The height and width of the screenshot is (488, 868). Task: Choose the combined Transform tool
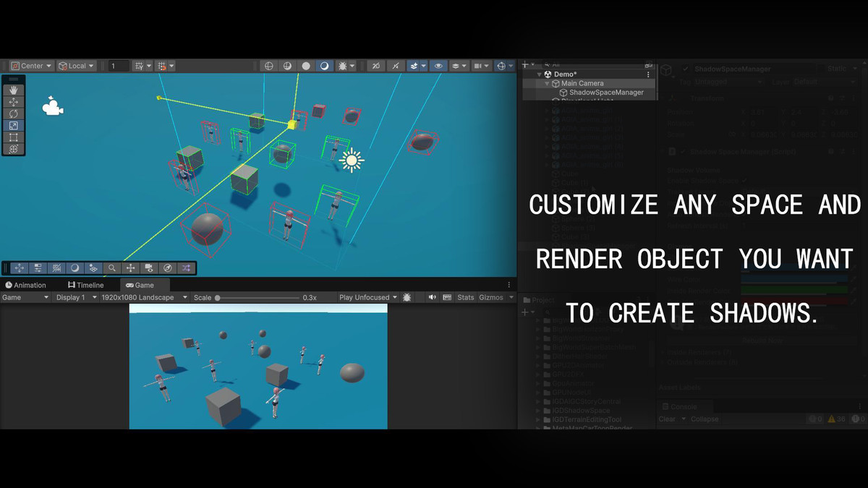(x=13, y=149)
